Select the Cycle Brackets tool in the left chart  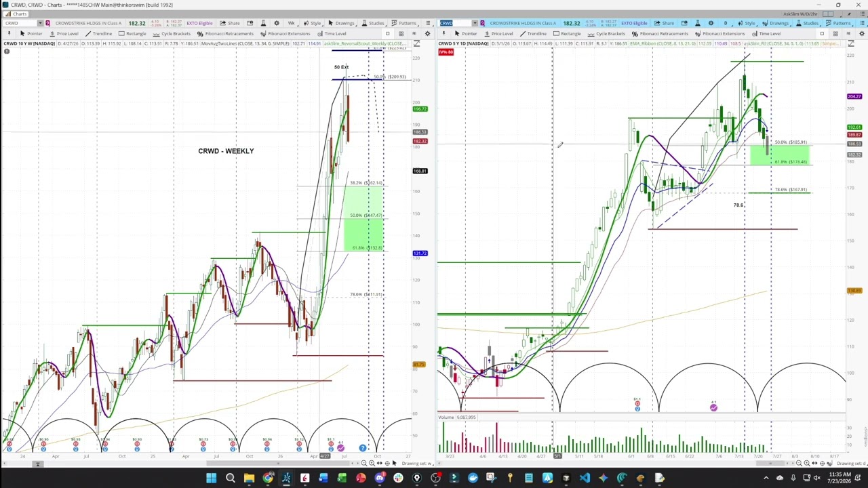[172, 34]
